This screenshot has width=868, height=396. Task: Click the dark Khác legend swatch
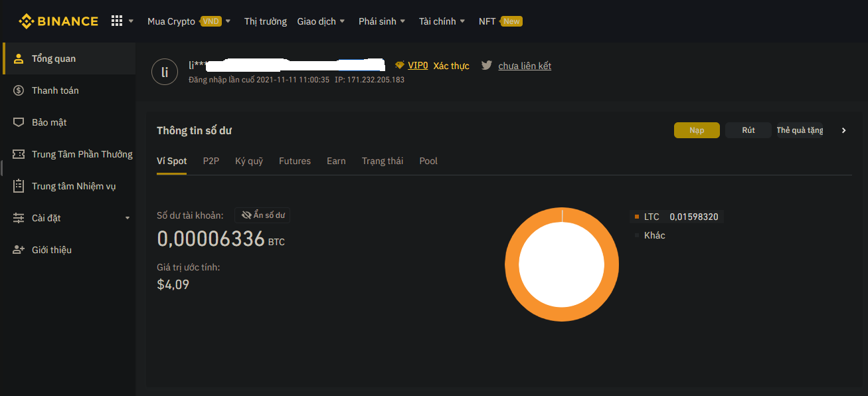click(637, 235)
